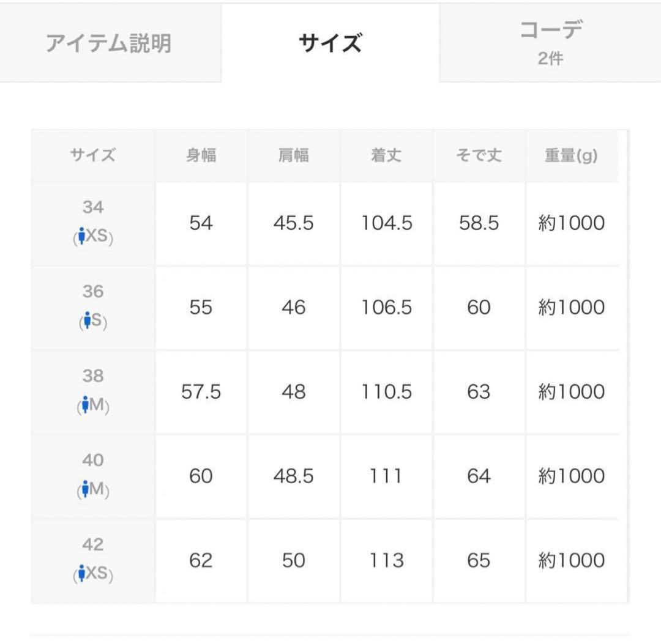Click the 104.5 着丈 value cell
This screenshot has height=644, width=661.
(x=386, y=223)
